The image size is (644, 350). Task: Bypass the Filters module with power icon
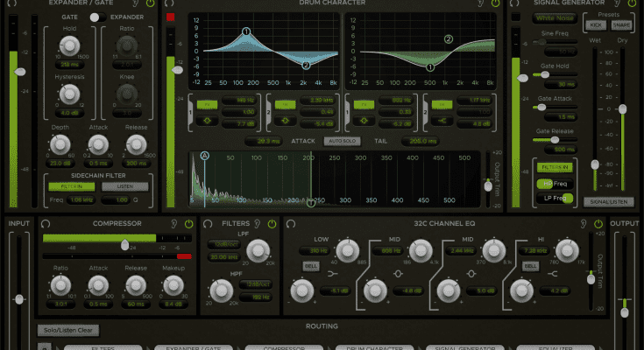pos(273,224)
